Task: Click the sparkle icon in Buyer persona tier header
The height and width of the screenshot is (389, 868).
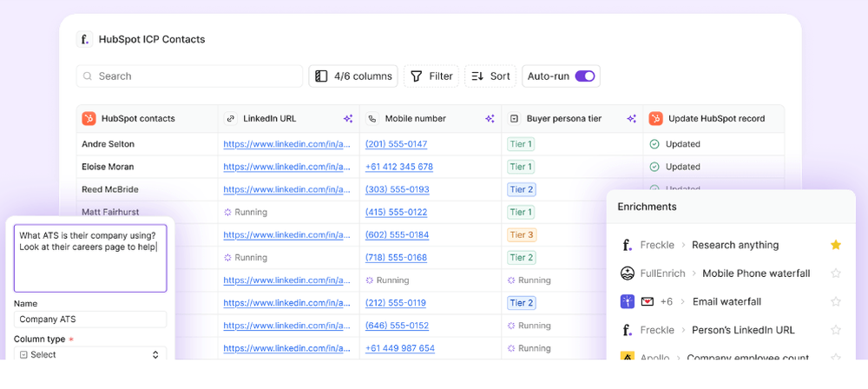Action: [632, 119]
